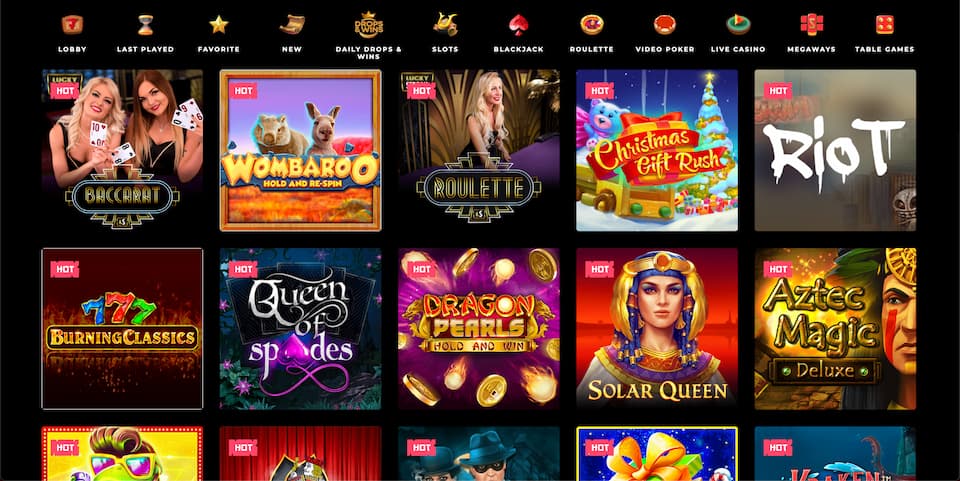Launch the Baccarat live game thumbnail

122,150
